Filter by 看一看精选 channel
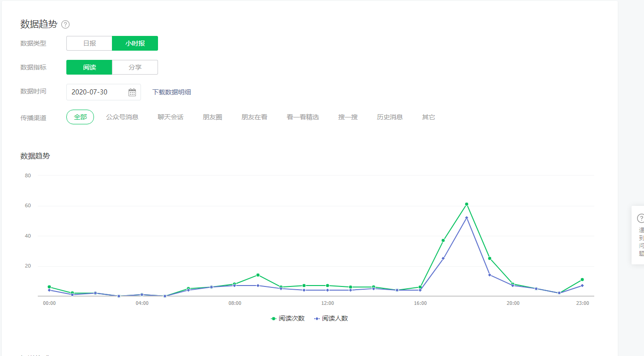This screenshot has height=356, width=644. [303, 117]
